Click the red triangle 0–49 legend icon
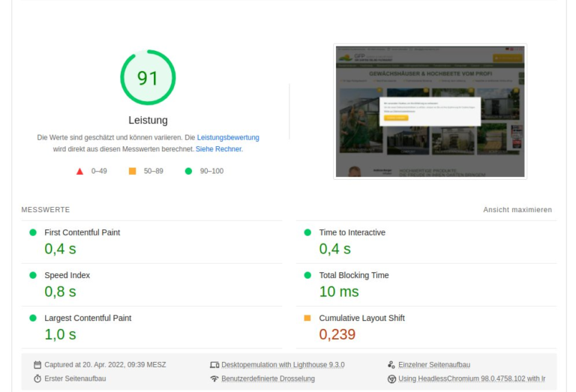 (79, 171)
